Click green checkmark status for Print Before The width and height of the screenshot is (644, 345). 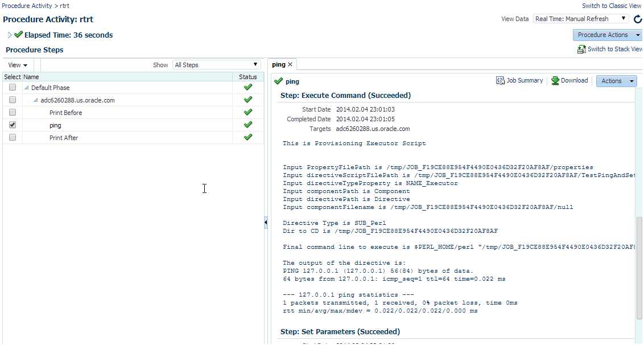coord(248,112)
